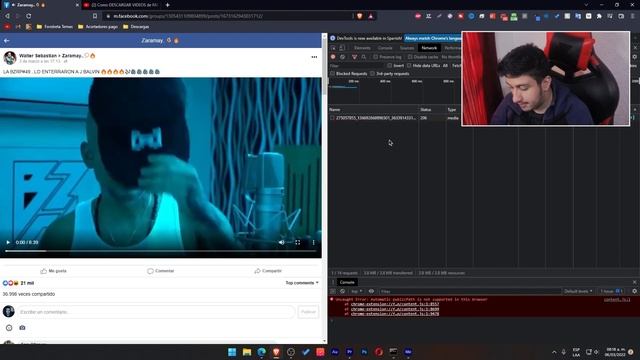Toggle Blocked Requests checkbox
This screenshot has width=640, height=360.
pos(332,74)
